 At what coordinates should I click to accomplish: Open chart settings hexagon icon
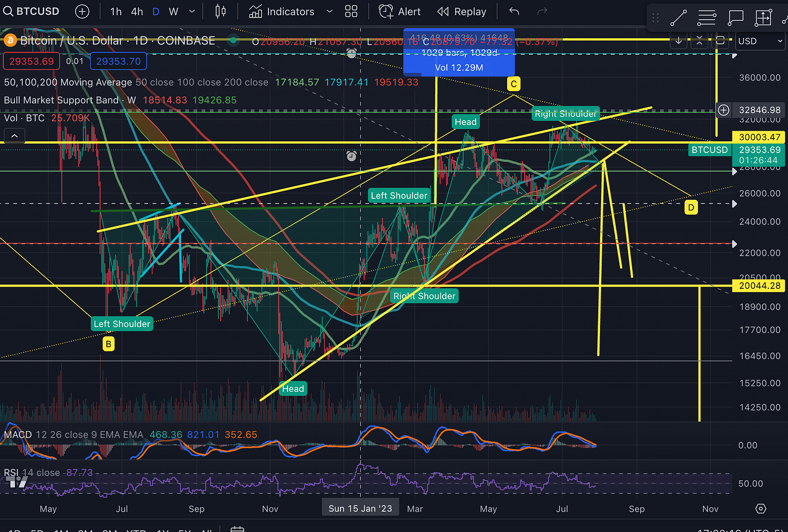click(x=760, y=509)
